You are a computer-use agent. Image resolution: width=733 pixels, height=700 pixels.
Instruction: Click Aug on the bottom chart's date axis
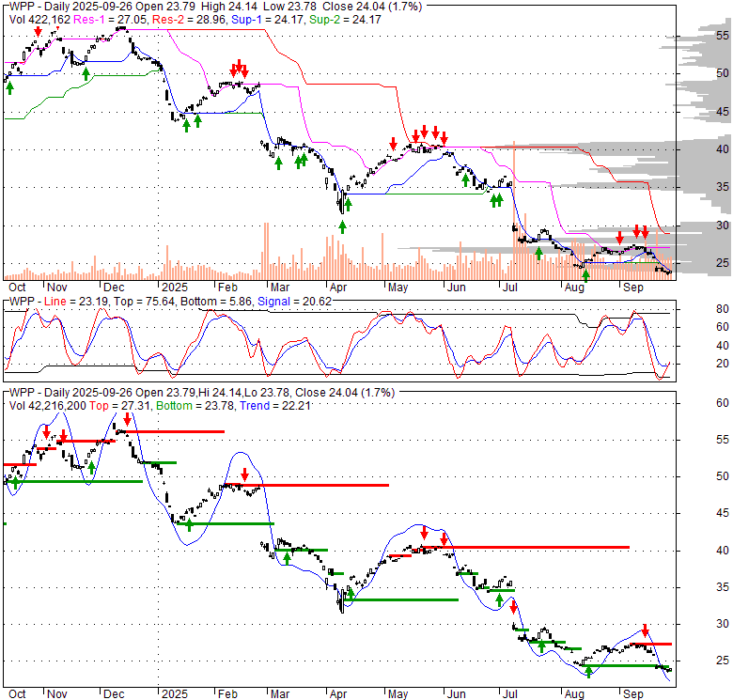pyautogui.click(x=574, y=694)
